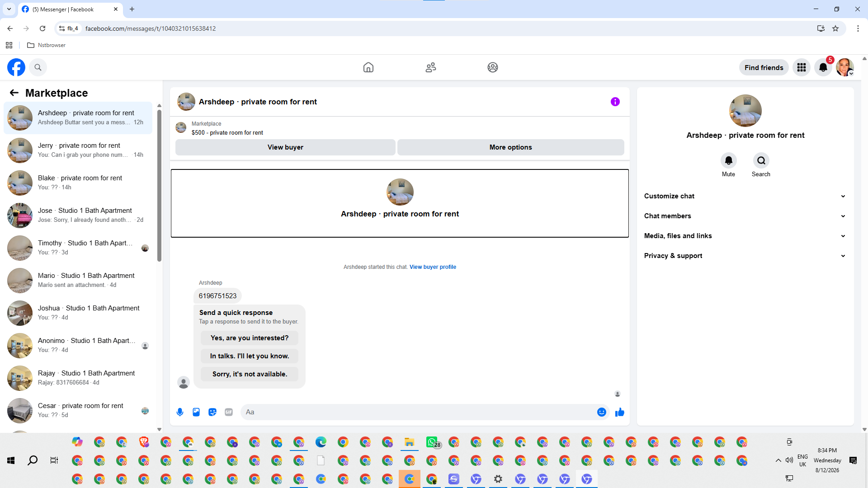The width and height of the screenshot is (868, 488).
Task: Open the Groups icon in top navigation
Action: coord(493,67)
